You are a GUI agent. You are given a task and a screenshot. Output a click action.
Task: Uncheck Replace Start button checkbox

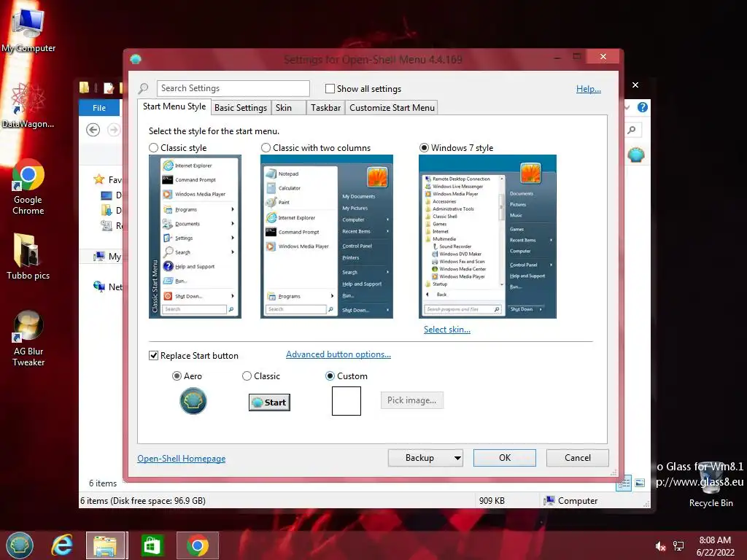tap(153, 356)
